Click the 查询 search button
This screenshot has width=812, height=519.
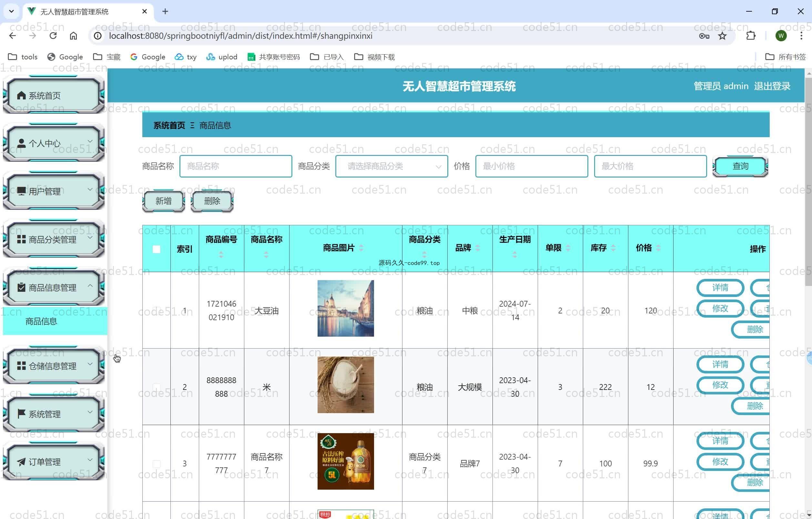pyautogui.click(x=740, y=166)
